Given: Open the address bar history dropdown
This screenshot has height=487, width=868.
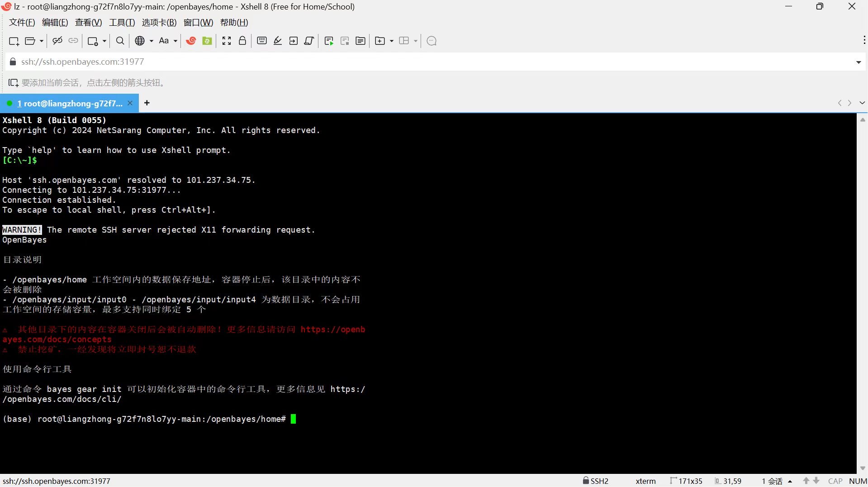Looking at the screenshot, I should point(858,62).
